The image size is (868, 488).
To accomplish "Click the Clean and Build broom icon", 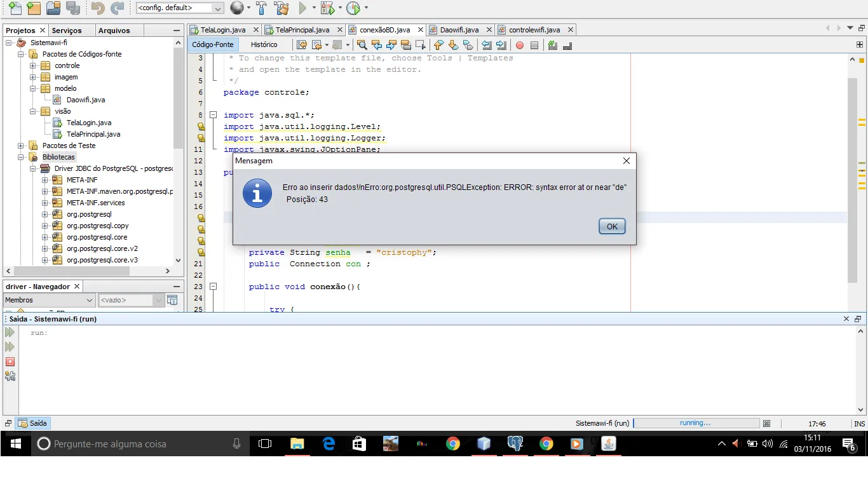I will coord(281,8).
